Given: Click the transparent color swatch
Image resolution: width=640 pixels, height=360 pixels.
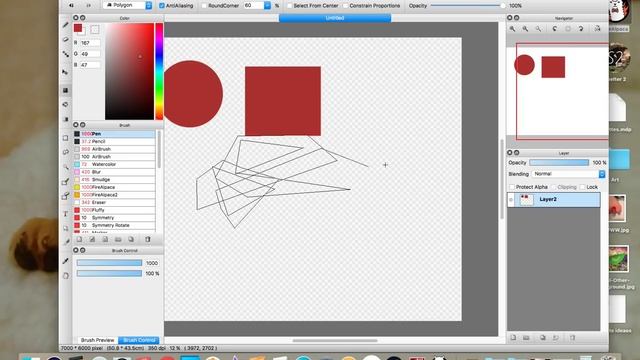Looking at the screenshot, I should [95, 29].
